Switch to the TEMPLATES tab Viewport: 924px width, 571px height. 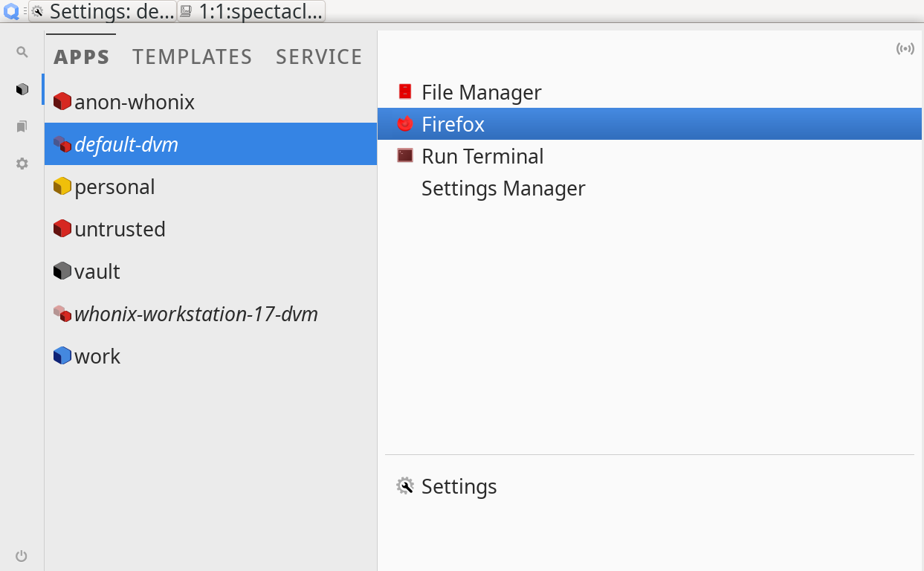192,57
